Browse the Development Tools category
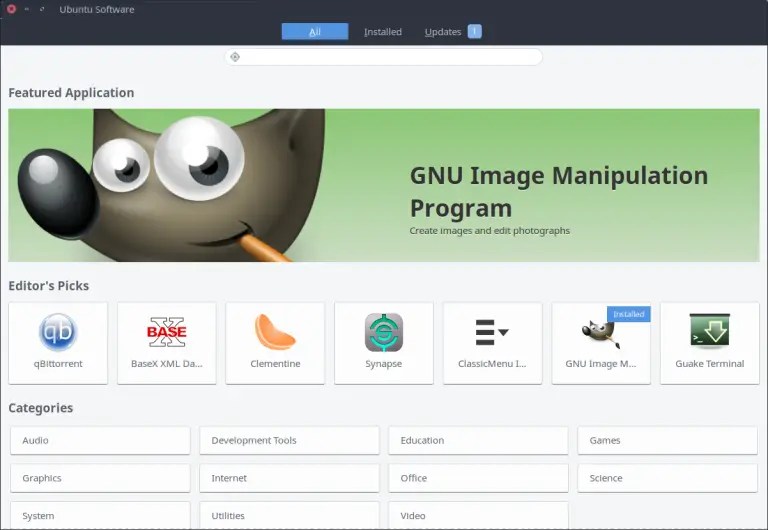768x530 pixels. click(x=289, y=440)
